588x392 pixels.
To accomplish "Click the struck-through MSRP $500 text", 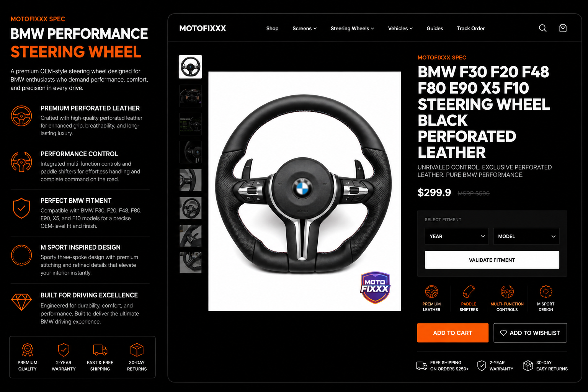I will coord(474,194).
